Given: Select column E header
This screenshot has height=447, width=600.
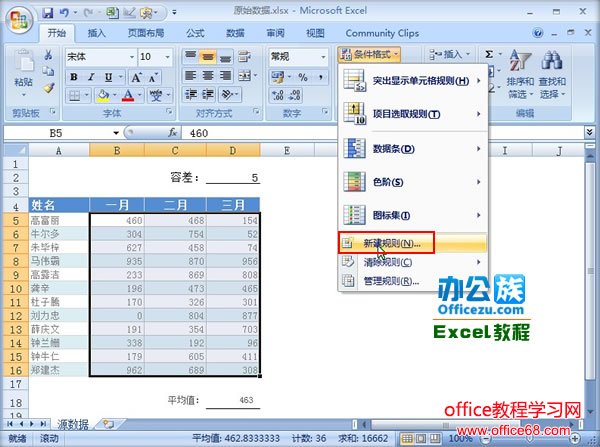Looking at the screenshot, I should point(287,150).
